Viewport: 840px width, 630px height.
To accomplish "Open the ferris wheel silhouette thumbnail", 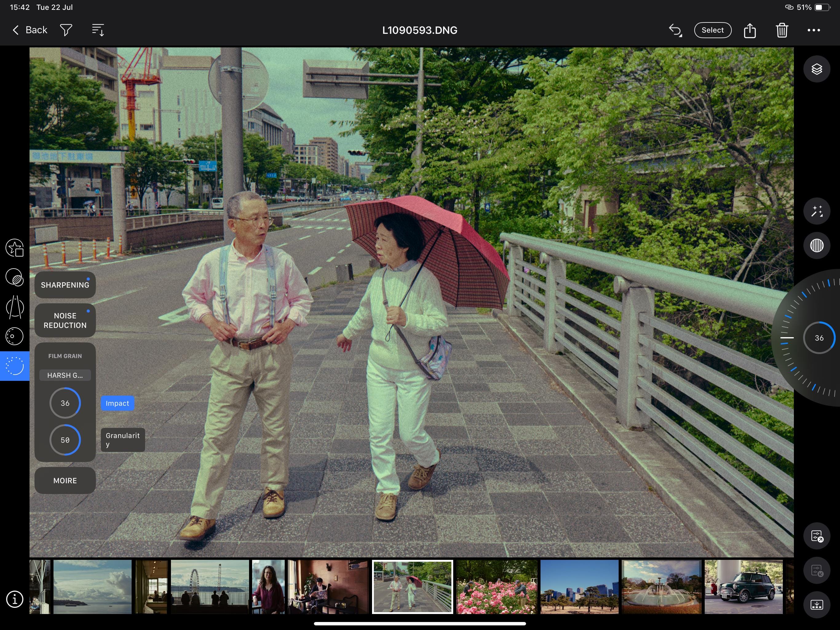I will pos(210,587).
